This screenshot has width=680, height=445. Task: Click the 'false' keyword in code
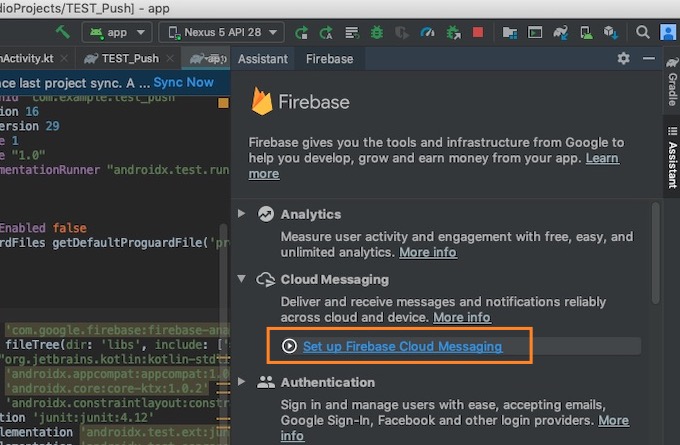click(x=69, y=228)
